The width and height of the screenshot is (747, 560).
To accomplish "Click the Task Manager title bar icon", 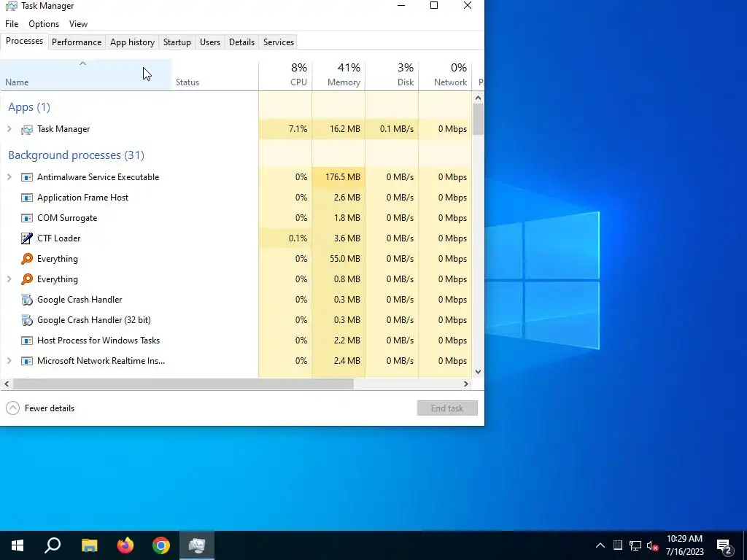I will (12, 6).
